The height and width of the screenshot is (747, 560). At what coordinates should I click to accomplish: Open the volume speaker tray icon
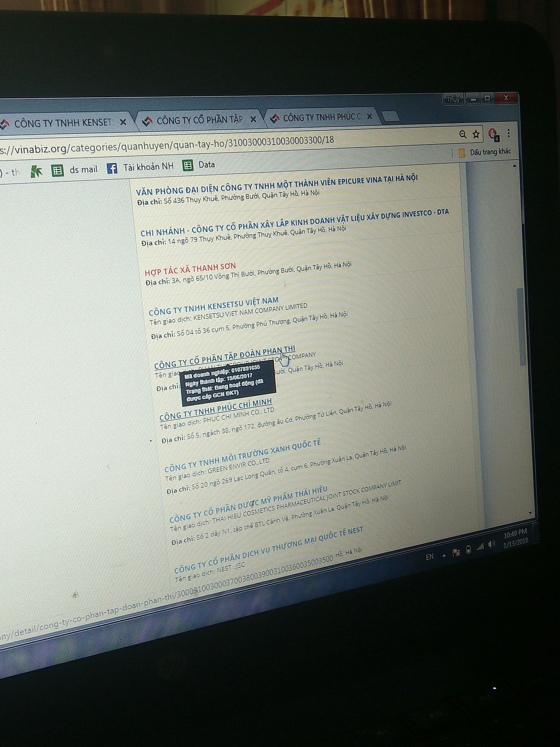tap(492, 544)
